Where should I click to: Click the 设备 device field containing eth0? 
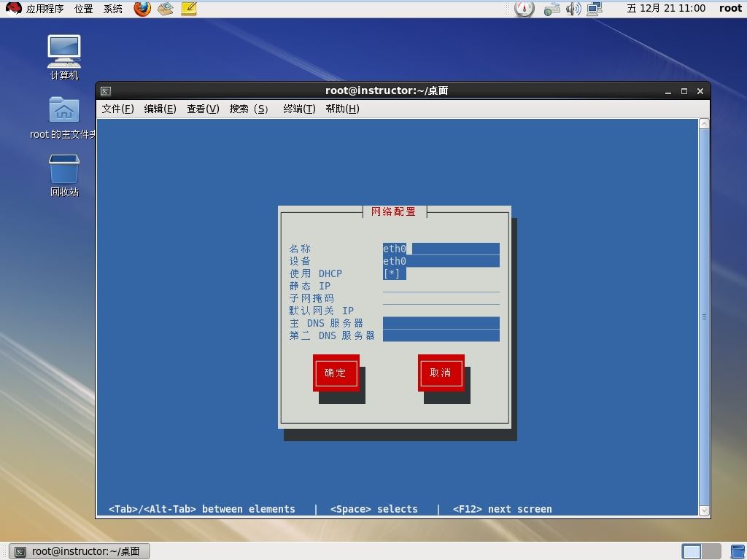tap(441, 261)
